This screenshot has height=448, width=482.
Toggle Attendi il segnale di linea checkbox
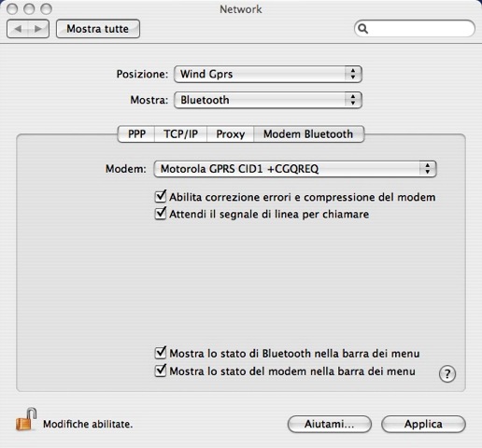coord(161,214)
